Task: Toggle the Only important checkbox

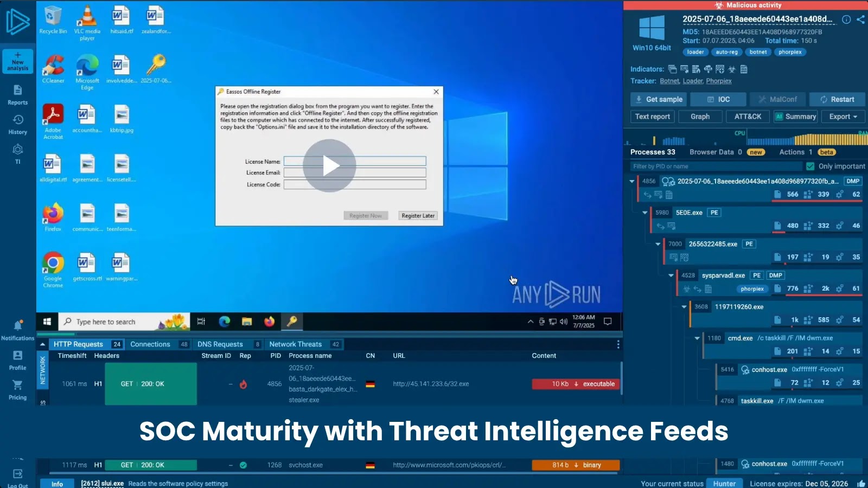Action: coord(810,166)
